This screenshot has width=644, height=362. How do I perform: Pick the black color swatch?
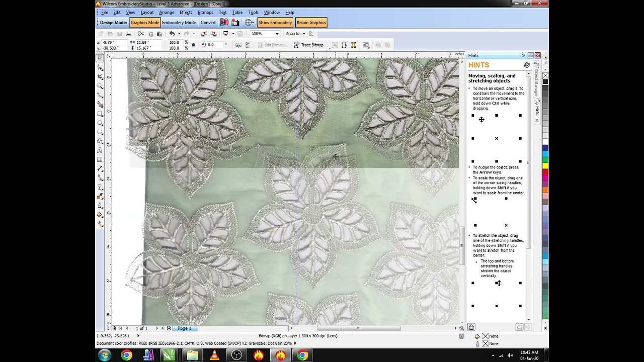click(x=545, y=81)
